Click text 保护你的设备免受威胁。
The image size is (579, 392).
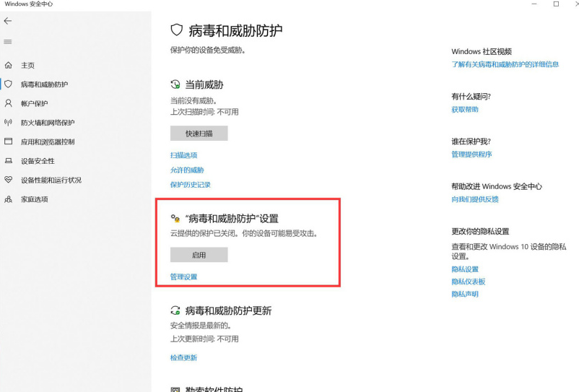tap(208, 51)
